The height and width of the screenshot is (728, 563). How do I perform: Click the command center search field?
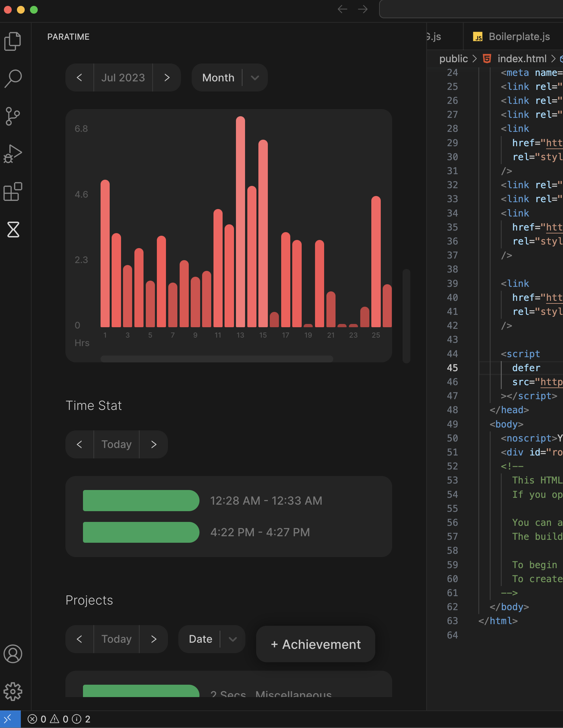point(471,9)
